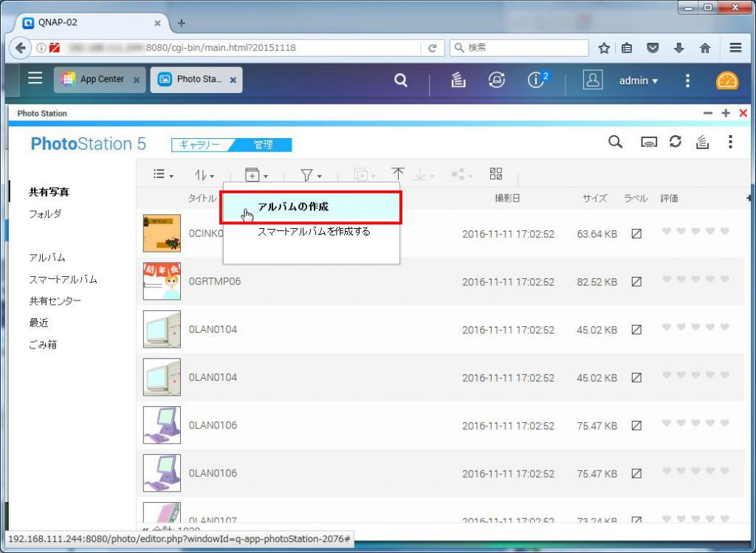This screenshot has width=756, height=553.
Task: Open the dashboard gauge icon
Action: click(727, 80)
